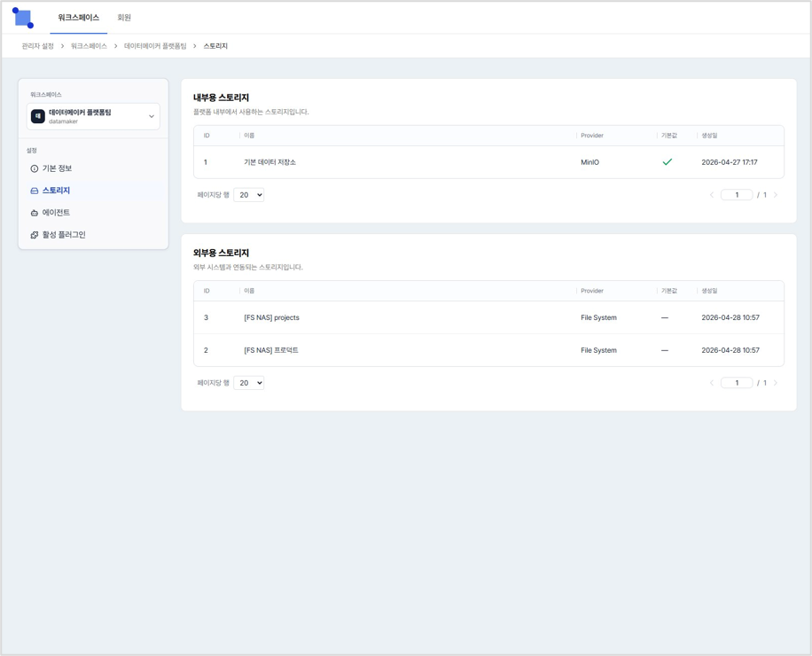812x656 pixels.
Task: Sort internal storage table by ID
Action: [207, 136]
